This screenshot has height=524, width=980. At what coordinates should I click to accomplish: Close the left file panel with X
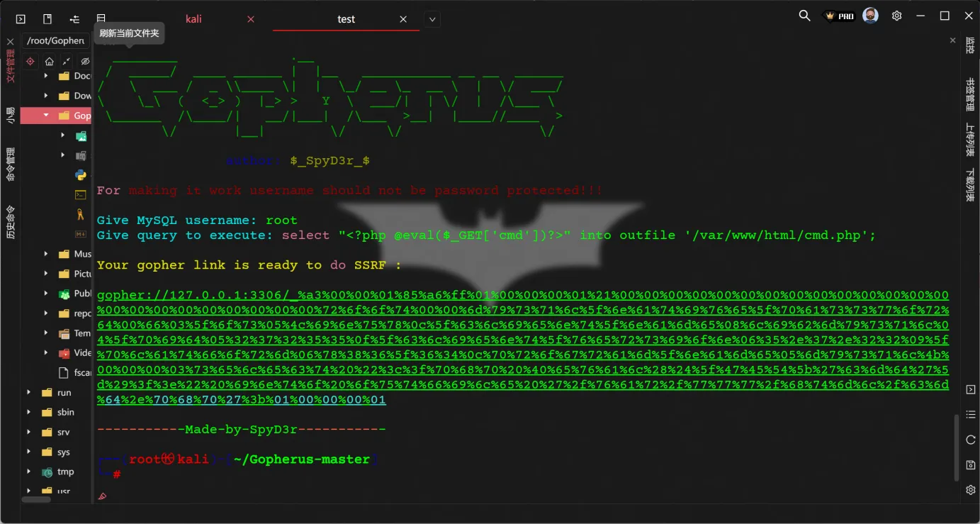coord(10,42)
